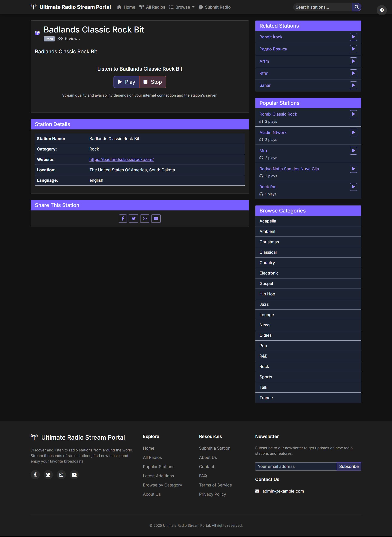Open the All Radios nav item
The image size is (392, 537).
click(152, 7)
